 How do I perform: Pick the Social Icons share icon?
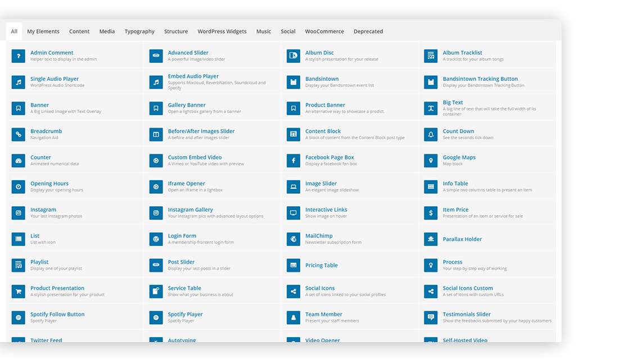point(293,292)
